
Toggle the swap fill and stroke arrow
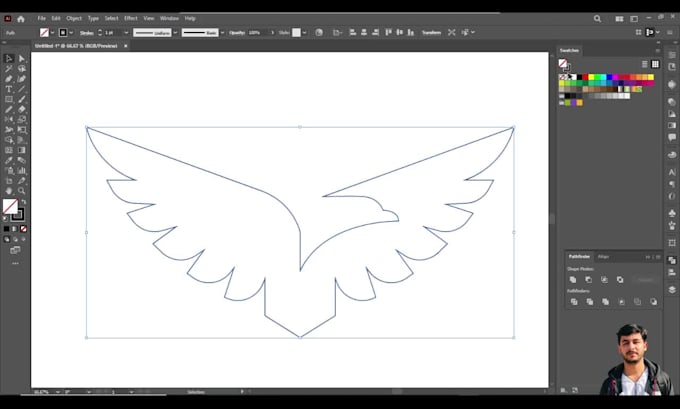click(21, 203)
